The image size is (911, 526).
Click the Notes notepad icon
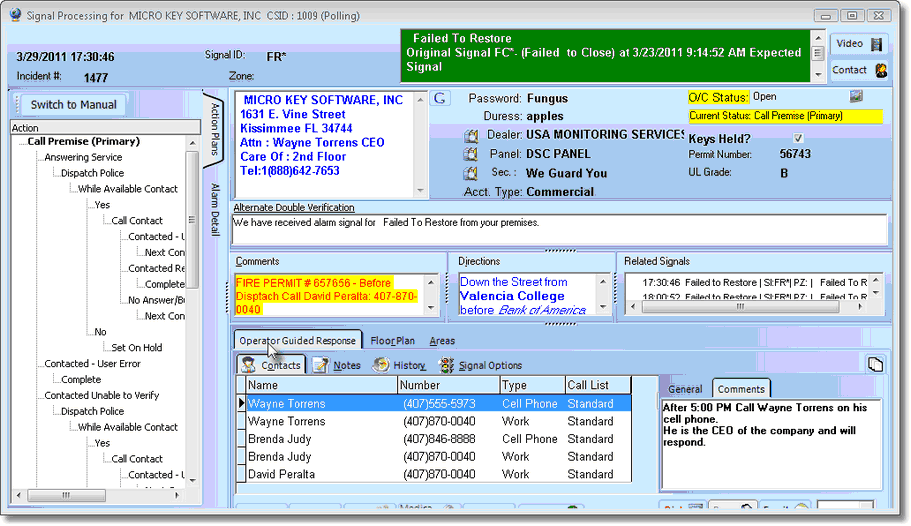321,365
